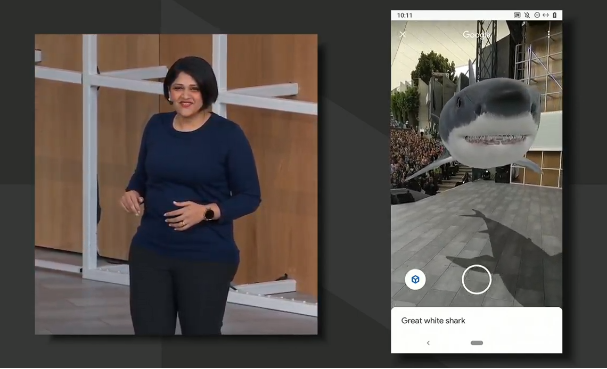Tap the cast icon in status bar
This screenshot has width=607, height=369.
point(517,15)
